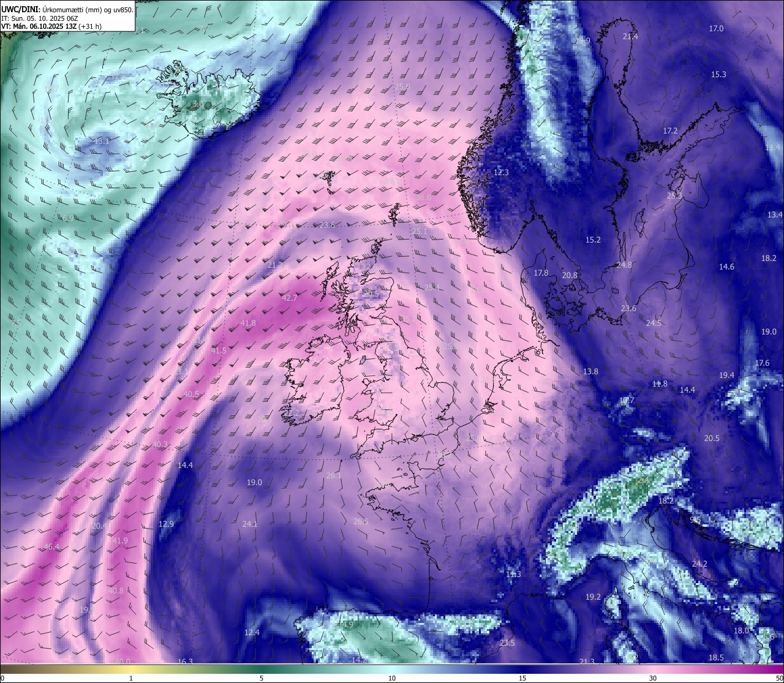Viewport: 784px width, 683px height.
Task: Click the map value 17.8
Action: click(x=541, y=273)
